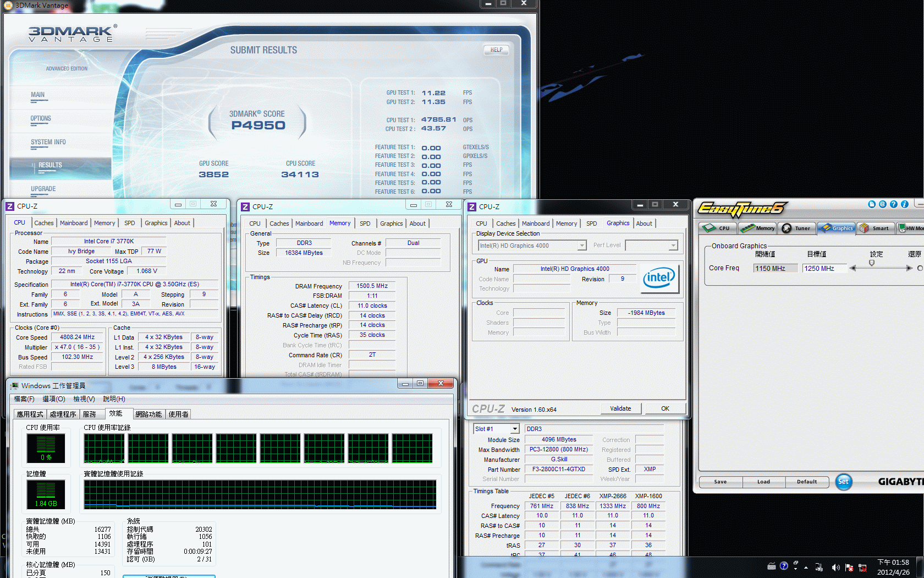Switch to 應用程式 tab in Task Manager

pyautogui.click(x=30, y=414)
